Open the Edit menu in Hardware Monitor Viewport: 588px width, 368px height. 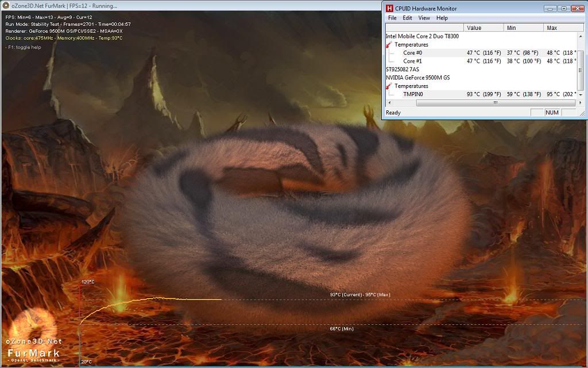pos(407,18)
